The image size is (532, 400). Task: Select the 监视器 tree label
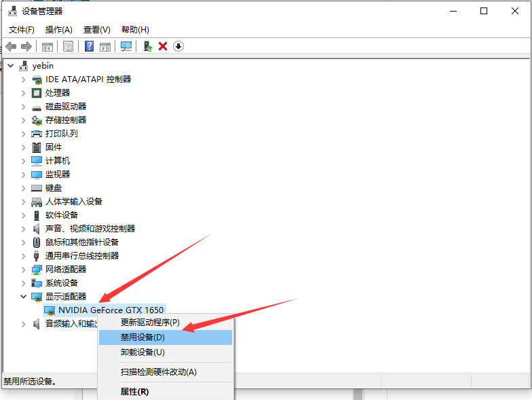click(x=58, y=174)
